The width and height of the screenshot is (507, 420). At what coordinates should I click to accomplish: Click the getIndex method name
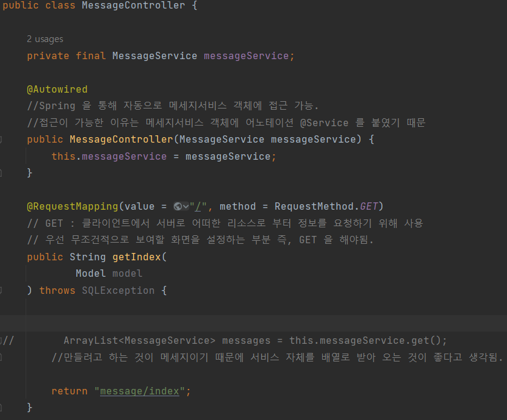pyautogui.click(x=137, y=257)
